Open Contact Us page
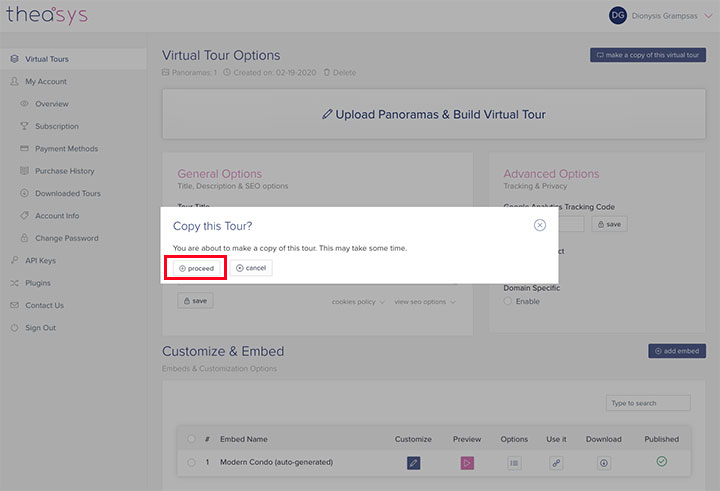 coord(44,305)
